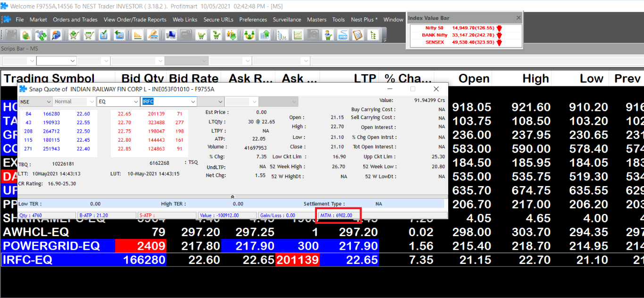Screen dimensions: 644x298
Task: Click the orange bar chart toolbar icon
Action: (x=138, y=35)
